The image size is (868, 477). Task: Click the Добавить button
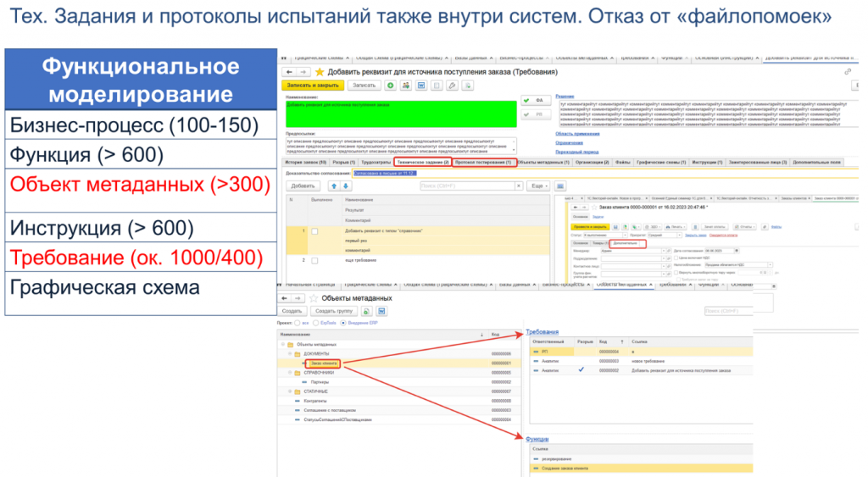pos(303,186)
